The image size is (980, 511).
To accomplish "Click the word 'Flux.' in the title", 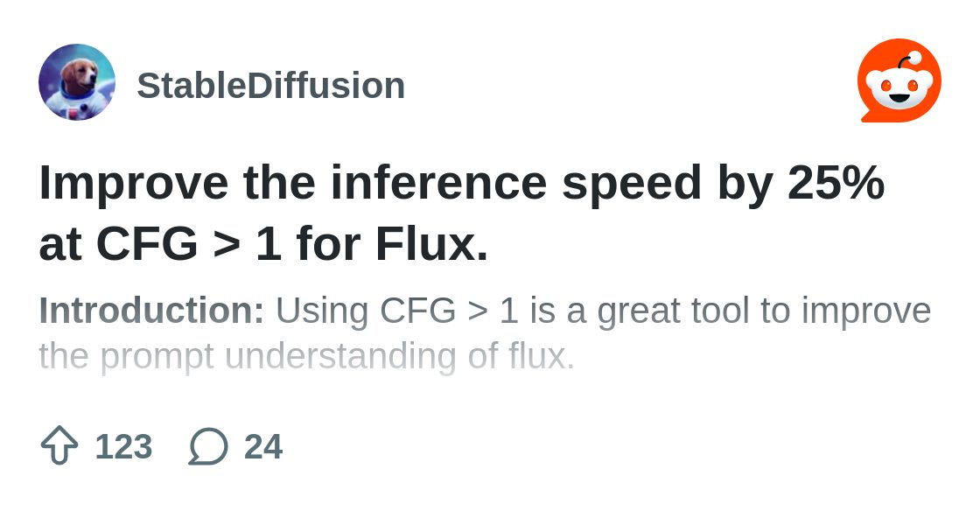I will [x=431, y=243].
